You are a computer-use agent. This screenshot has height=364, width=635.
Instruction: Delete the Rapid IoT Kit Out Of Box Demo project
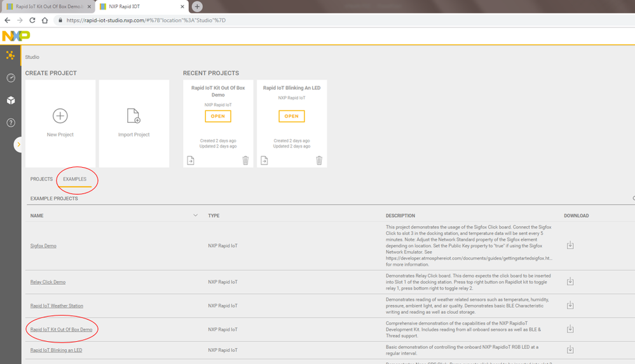coord(245,161)
